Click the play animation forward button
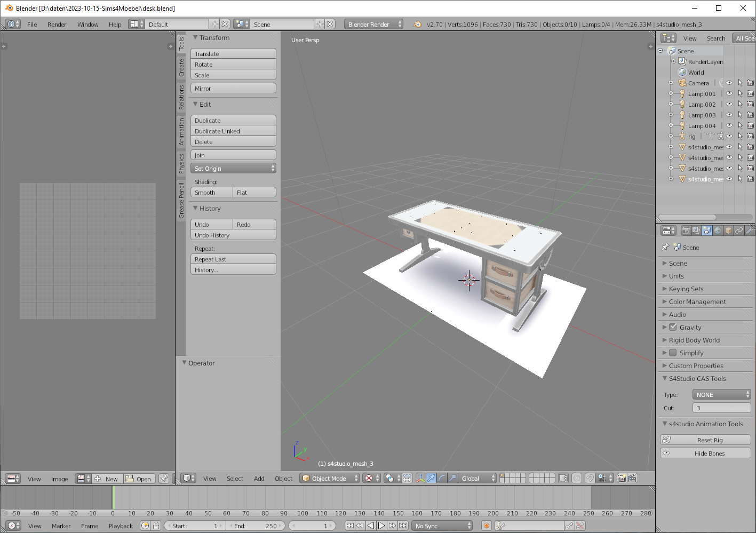The height and width of the screenshot is (533, 756). coord(381,526)
